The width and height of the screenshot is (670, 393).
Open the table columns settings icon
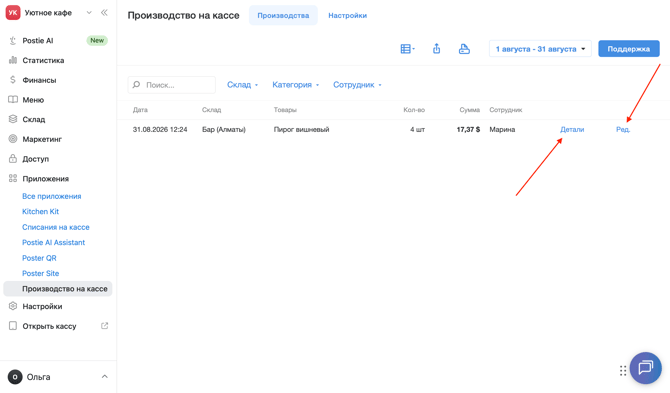click(x=407, y=49)
